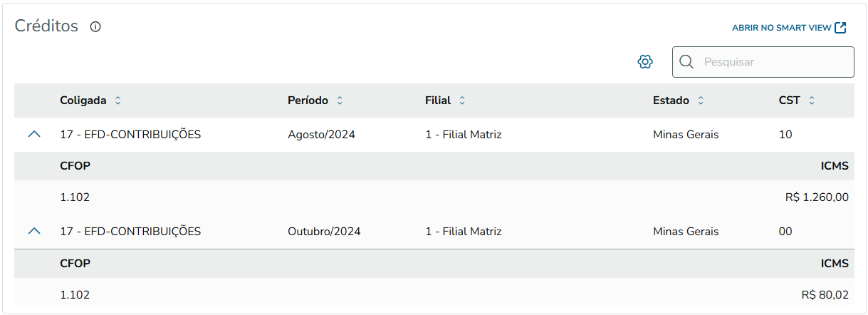The width and height of the screenshot is (868, 315).
Task: Select the Agosto/2024 period cell
Action: [321, 134]
